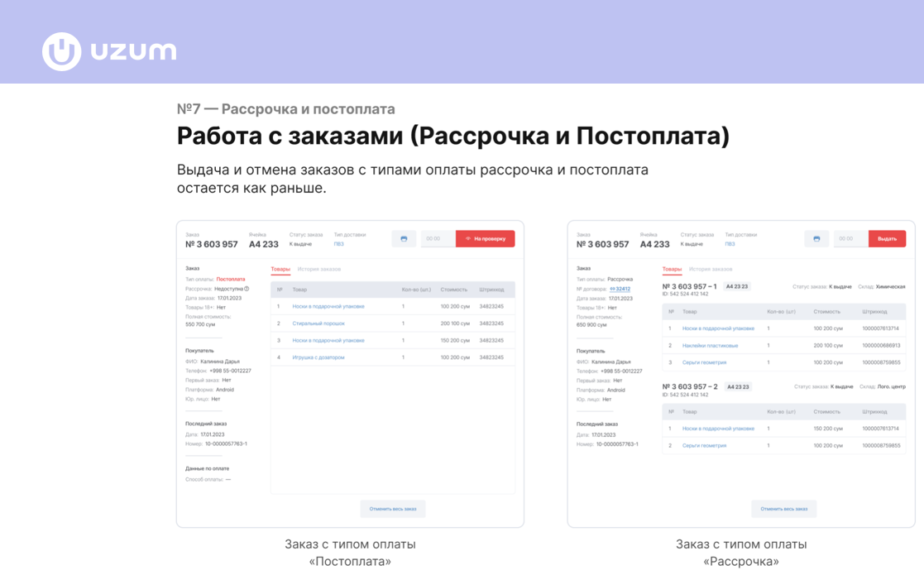
Task: Click the caption Заказ с типом оплаты «Постоплата»
Action: 350,553
